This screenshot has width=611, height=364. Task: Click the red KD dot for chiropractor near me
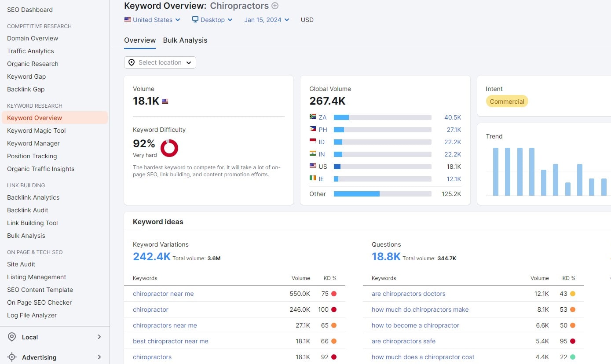point(334,294)
